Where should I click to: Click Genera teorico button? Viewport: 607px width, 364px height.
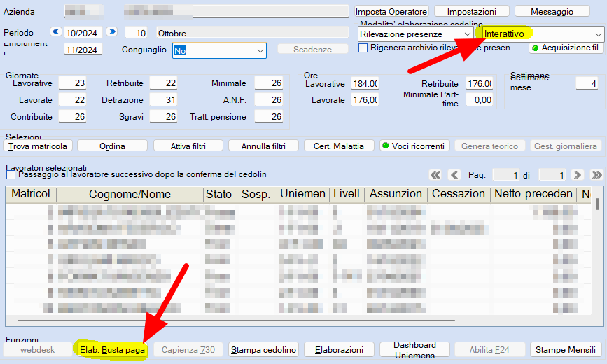pos(489,146)
